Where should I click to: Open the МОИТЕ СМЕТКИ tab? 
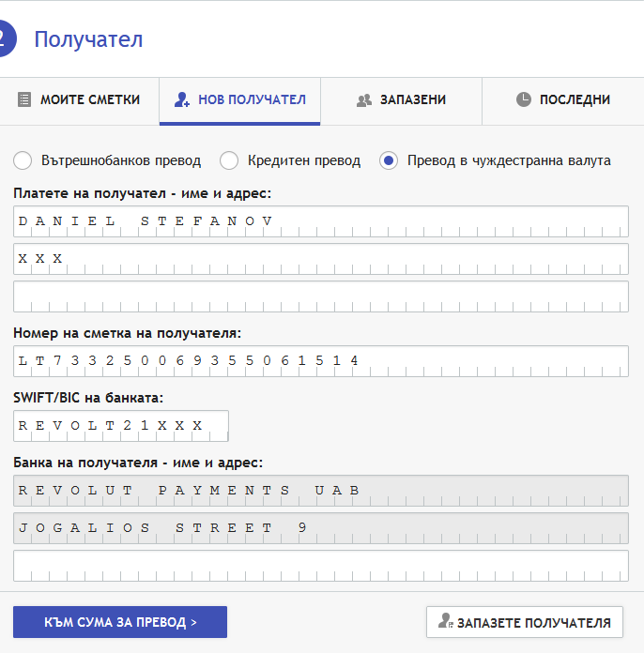point(79,100)
